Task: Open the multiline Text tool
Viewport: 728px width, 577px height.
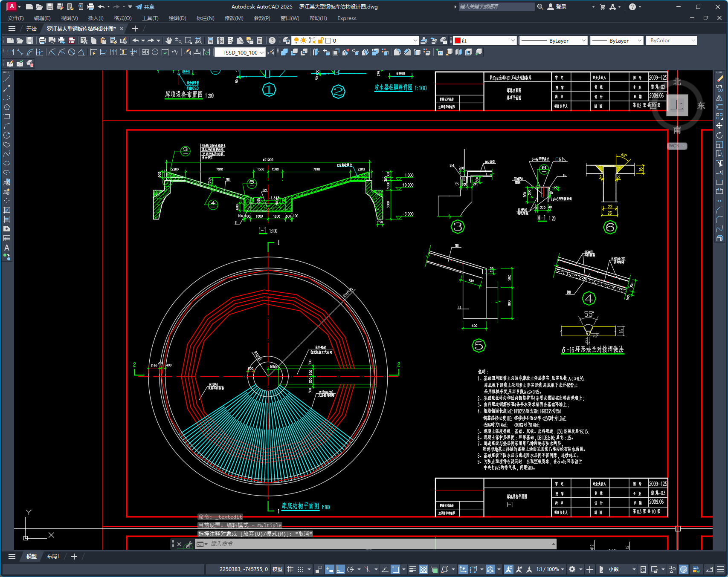Action: 7,248
